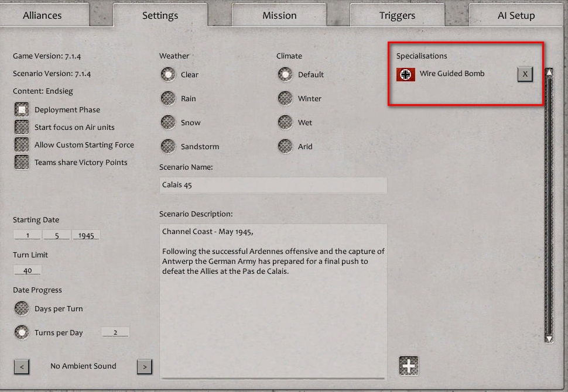Screen dimensions: 568x392
Task: Click the right ambient sound arrow
Action: 145,367
